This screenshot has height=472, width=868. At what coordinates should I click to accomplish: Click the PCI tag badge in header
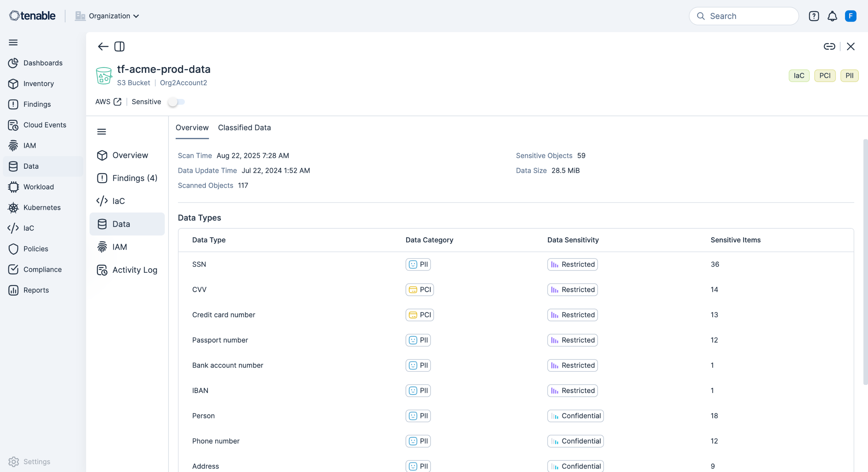coord(825,76)
